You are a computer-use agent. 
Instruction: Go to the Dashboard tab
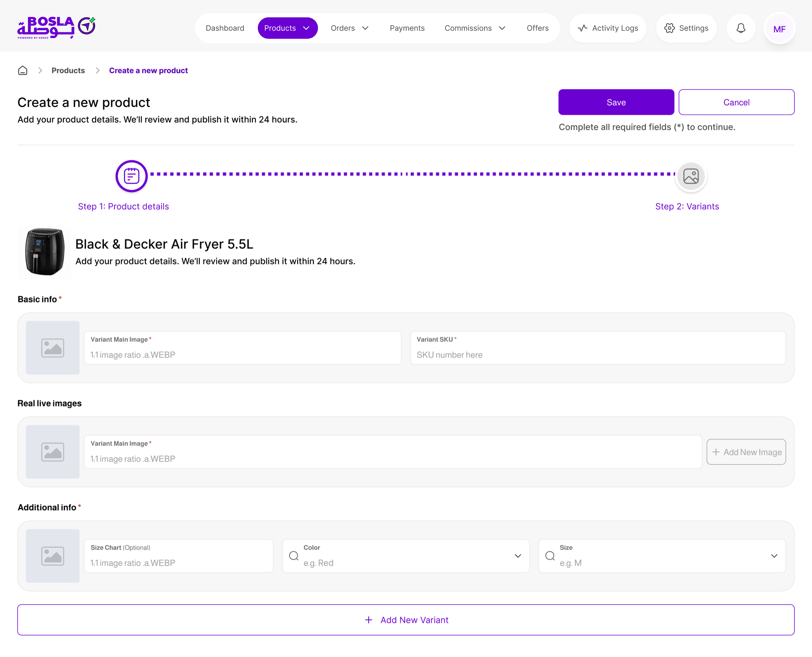coord(225,28)
